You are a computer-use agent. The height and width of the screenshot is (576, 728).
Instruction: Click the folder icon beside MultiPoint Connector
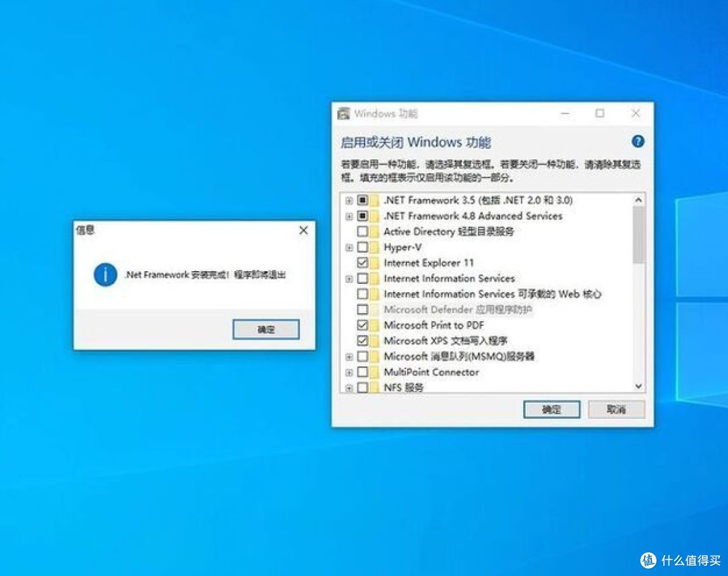tap(374, 372)
